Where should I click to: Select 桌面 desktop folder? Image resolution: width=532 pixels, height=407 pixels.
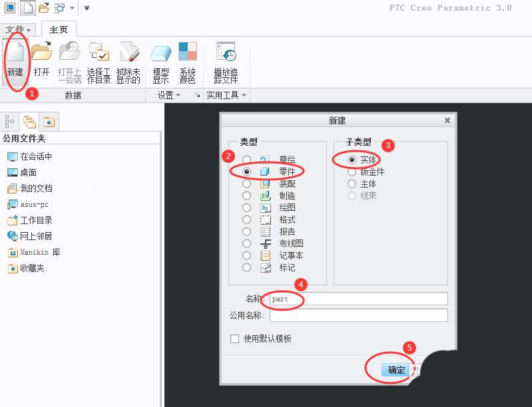point(22,172)
